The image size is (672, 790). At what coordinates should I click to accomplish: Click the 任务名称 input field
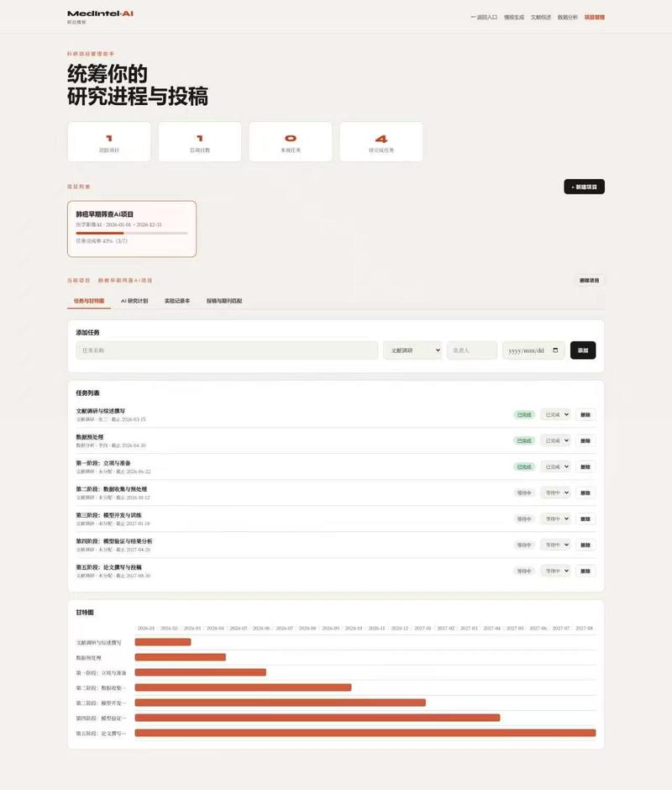click(x=227, y=350)
